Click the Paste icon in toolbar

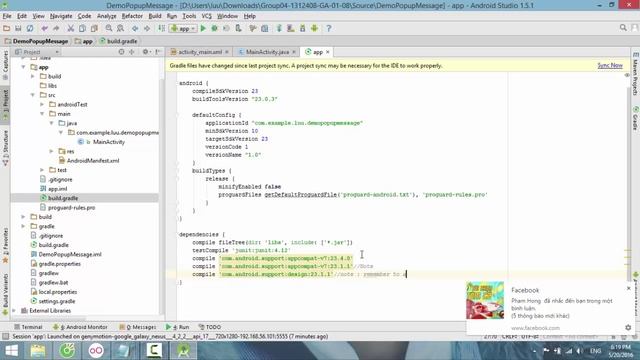tap(94, 28)
